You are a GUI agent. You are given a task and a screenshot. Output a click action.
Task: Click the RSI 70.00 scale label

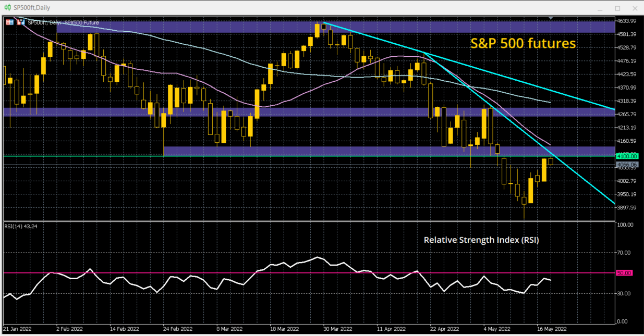coord(624,253)
